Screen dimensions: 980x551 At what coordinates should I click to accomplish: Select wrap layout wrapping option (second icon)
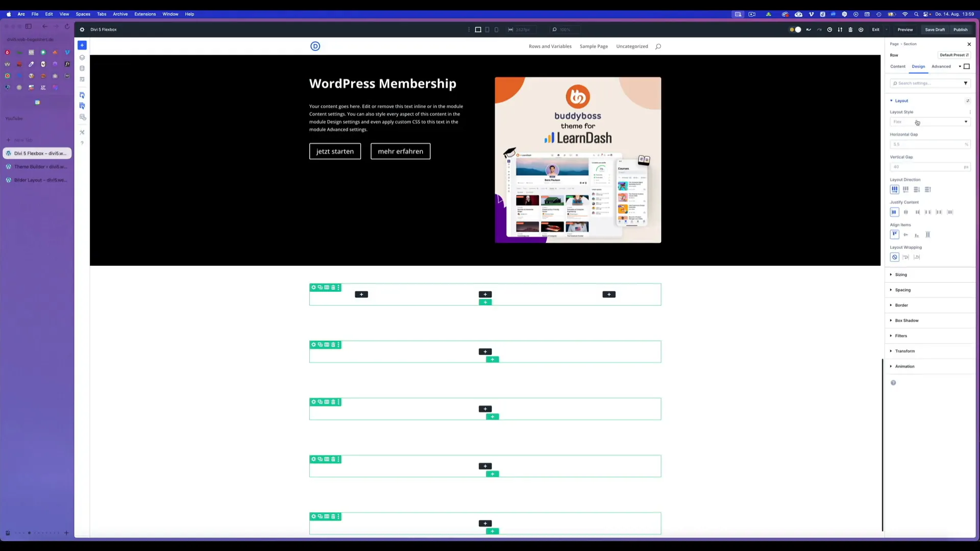point(906,257)
